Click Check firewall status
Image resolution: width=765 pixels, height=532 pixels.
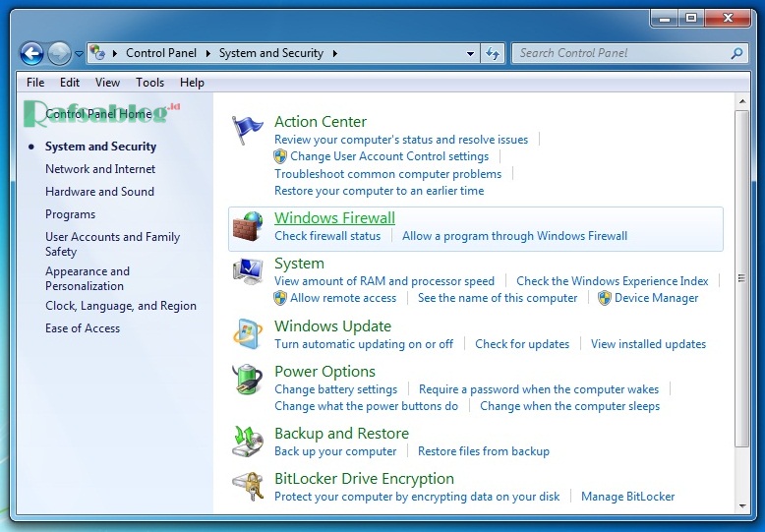(x=327, y=236)
